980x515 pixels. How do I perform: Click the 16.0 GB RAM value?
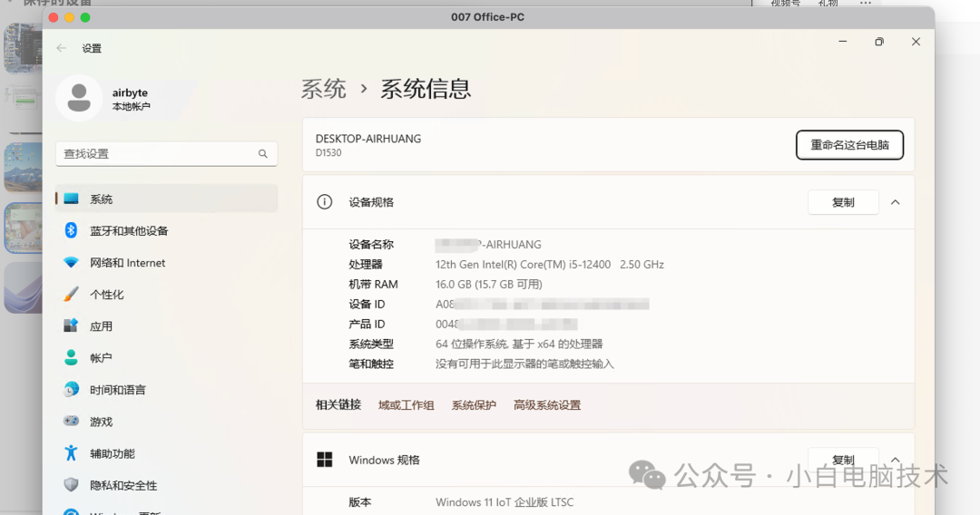tap(489, 284)
